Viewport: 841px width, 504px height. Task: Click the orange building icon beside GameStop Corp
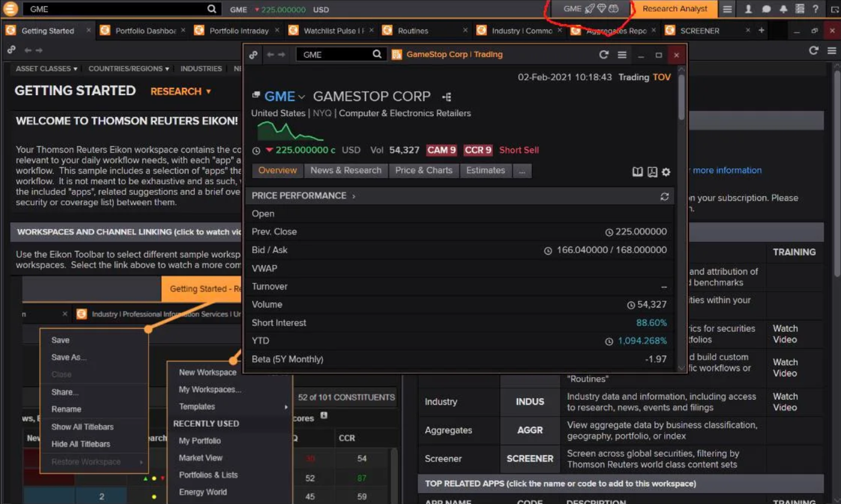[397, 54]
